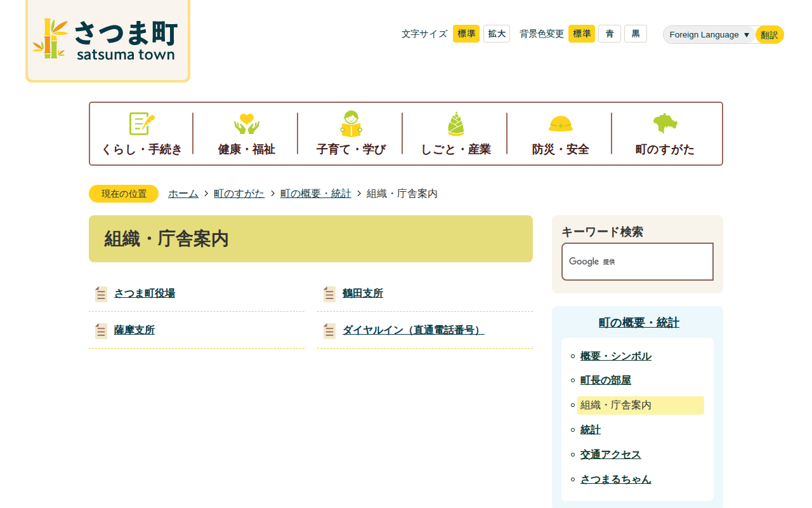
Task: Open さつまるちゃん in the sidebar
Action: 616,479
